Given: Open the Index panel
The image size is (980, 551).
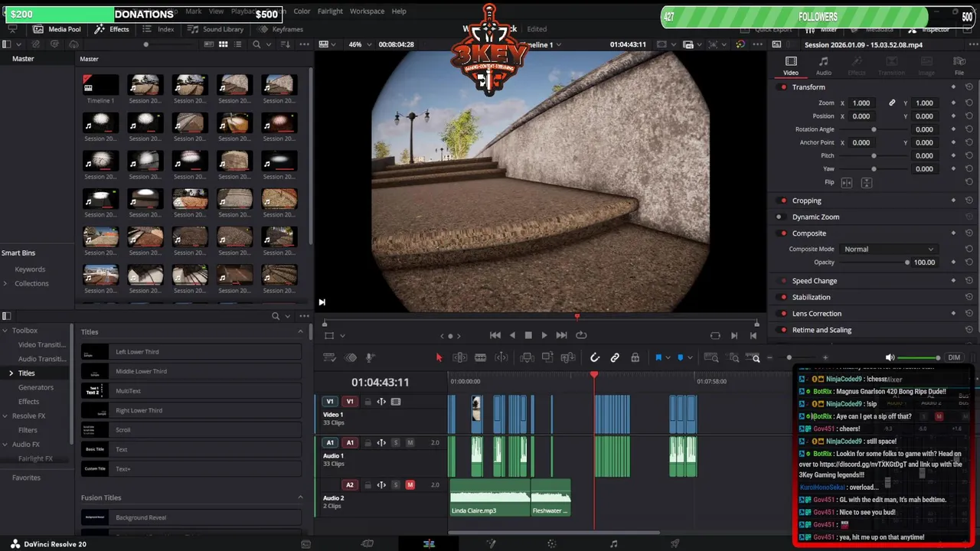Looking at the screenshot, I should 158,29.
